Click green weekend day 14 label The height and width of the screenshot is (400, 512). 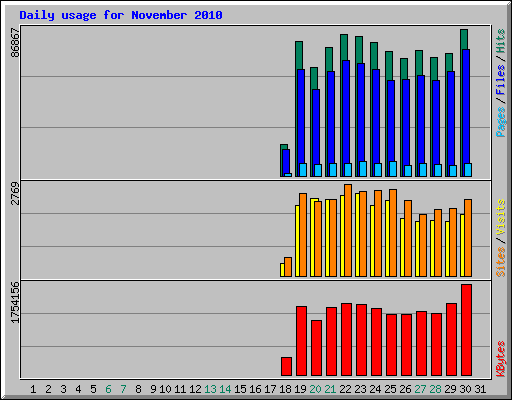(225, 389)
